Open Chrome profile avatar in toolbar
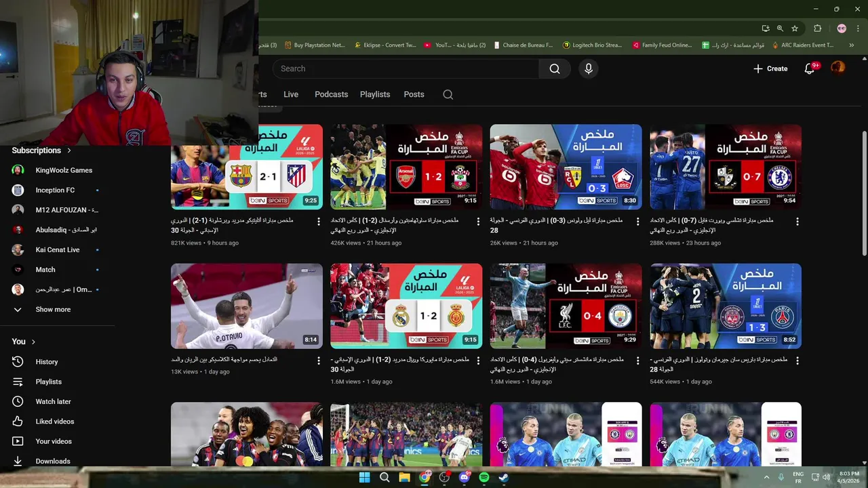This screenshot has width=868, height=488. [842, 28]
